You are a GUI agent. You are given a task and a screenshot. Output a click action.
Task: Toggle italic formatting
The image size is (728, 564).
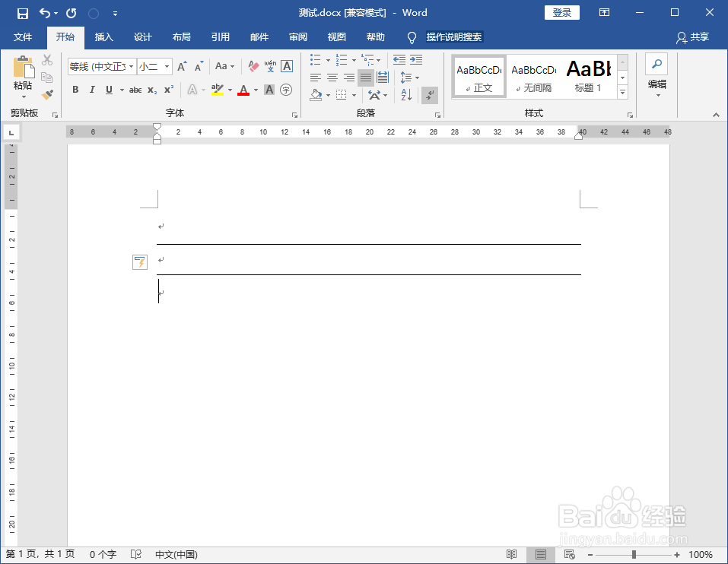92,90
